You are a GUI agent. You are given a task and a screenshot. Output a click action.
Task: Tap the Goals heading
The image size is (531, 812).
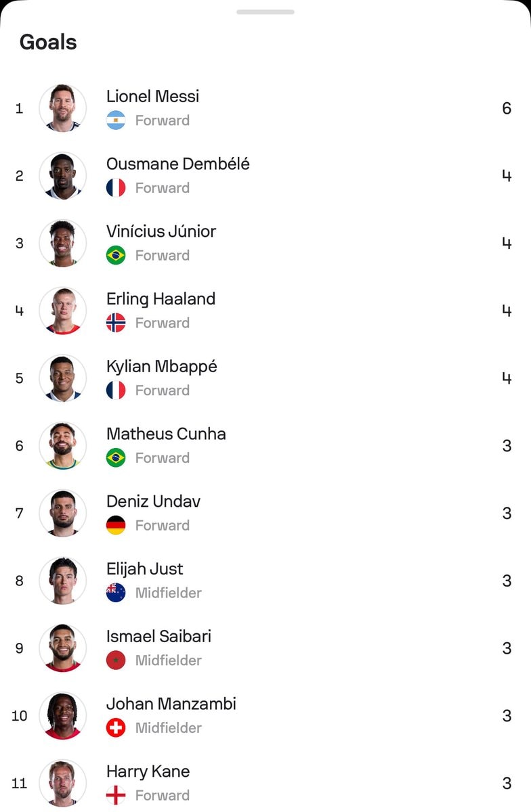tap(48, 42)
